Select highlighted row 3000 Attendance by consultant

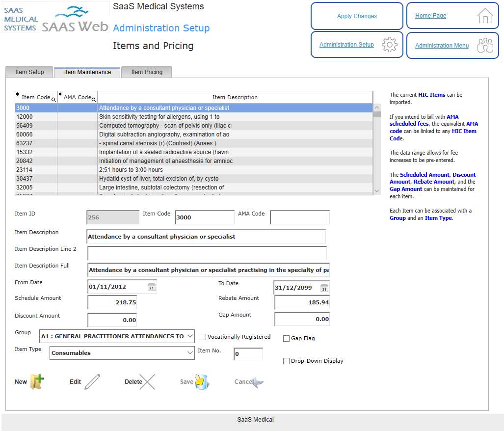[x=194, y=108]
